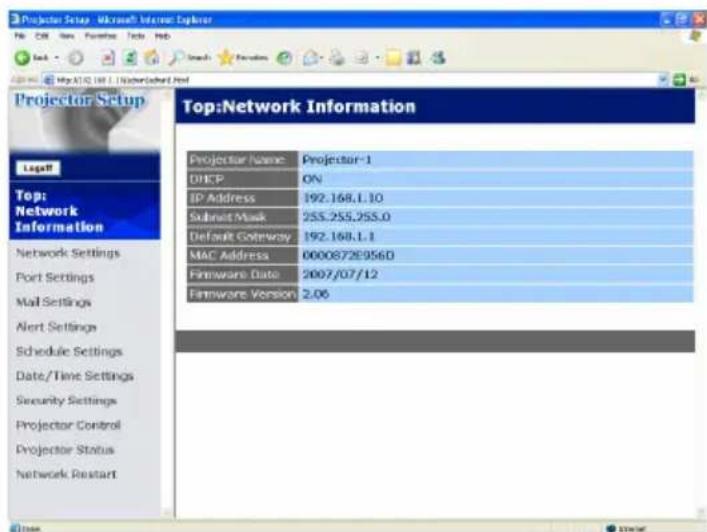Open Port Settings link
The width and height of the screenshot is (707, 532).
[x=55, y=277]
